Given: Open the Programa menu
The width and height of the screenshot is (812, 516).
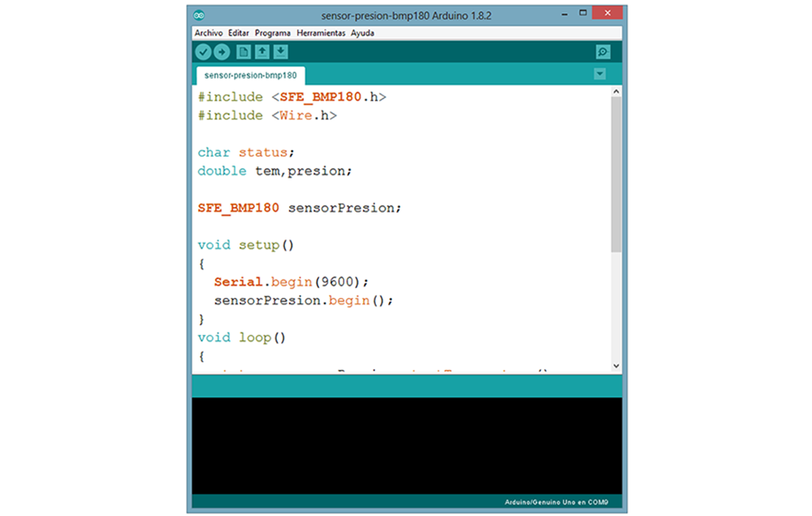Looking at the screenshot, I should pos(273,33).
